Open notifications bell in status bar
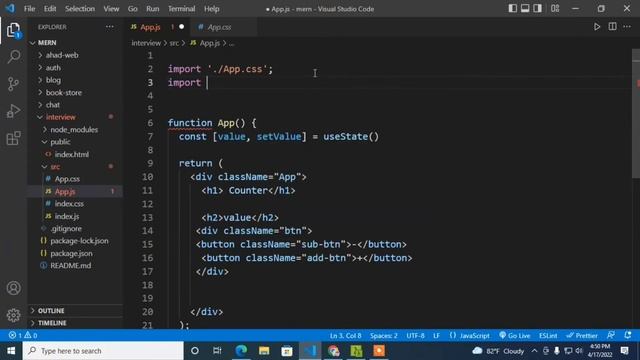The width and height of the screenshot is (640, 360). click(628, 336)
